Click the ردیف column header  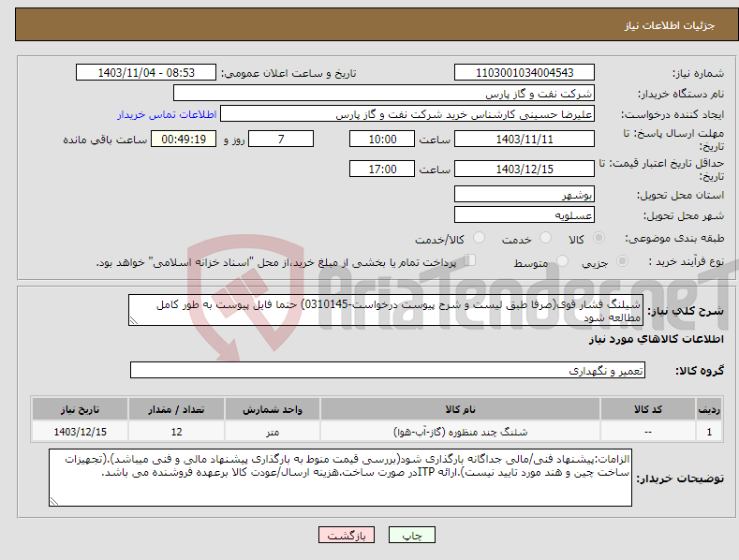(709, 409)
